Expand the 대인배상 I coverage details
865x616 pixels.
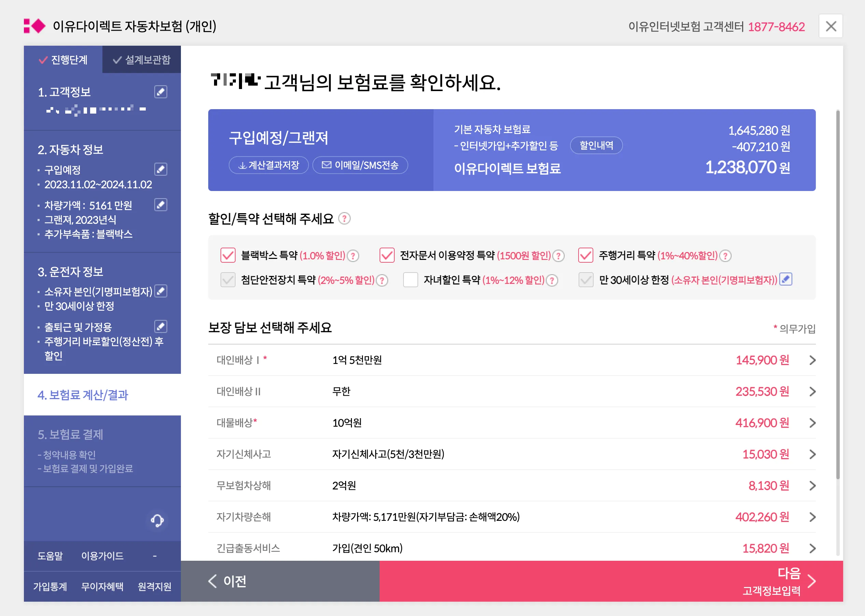(x=813, y=360)
